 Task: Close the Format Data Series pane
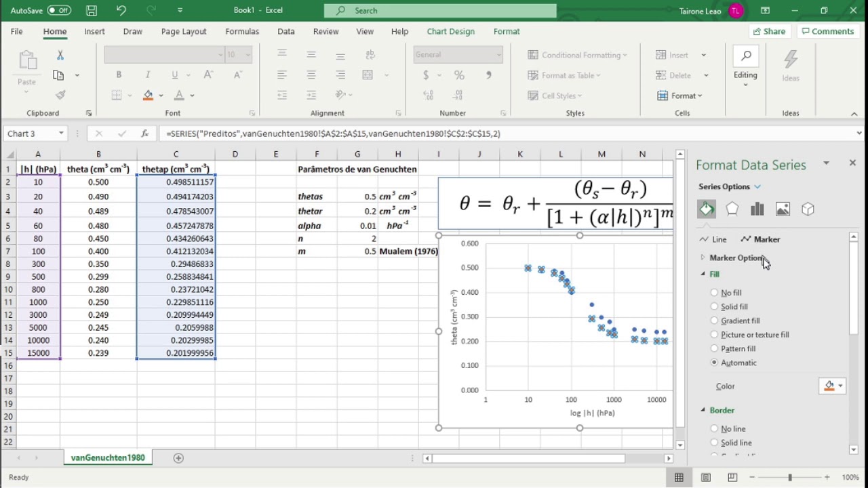852,163
